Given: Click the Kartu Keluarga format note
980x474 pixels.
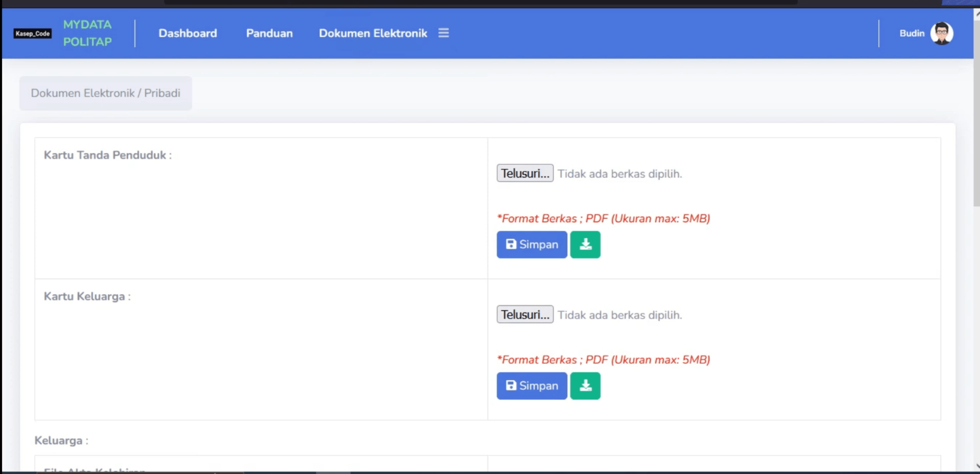Looking at the screenshot, I should (x=603, y=360).
